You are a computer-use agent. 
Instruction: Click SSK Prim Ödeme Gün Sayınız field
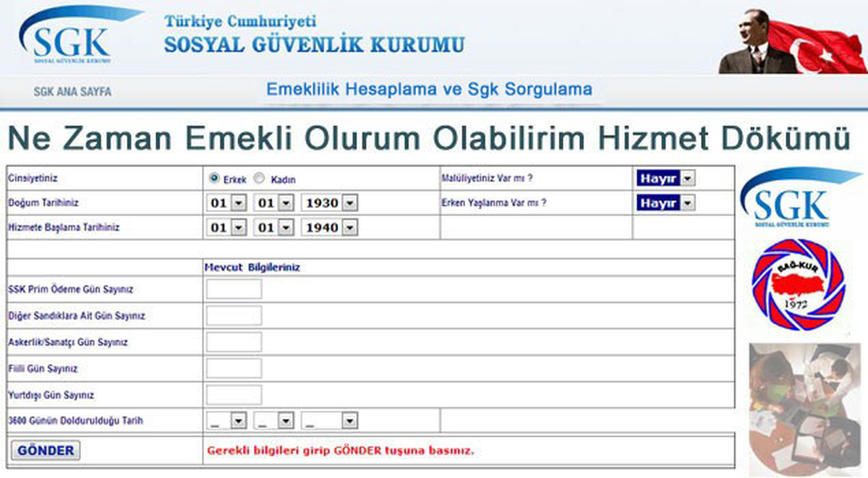pos(234,289)
